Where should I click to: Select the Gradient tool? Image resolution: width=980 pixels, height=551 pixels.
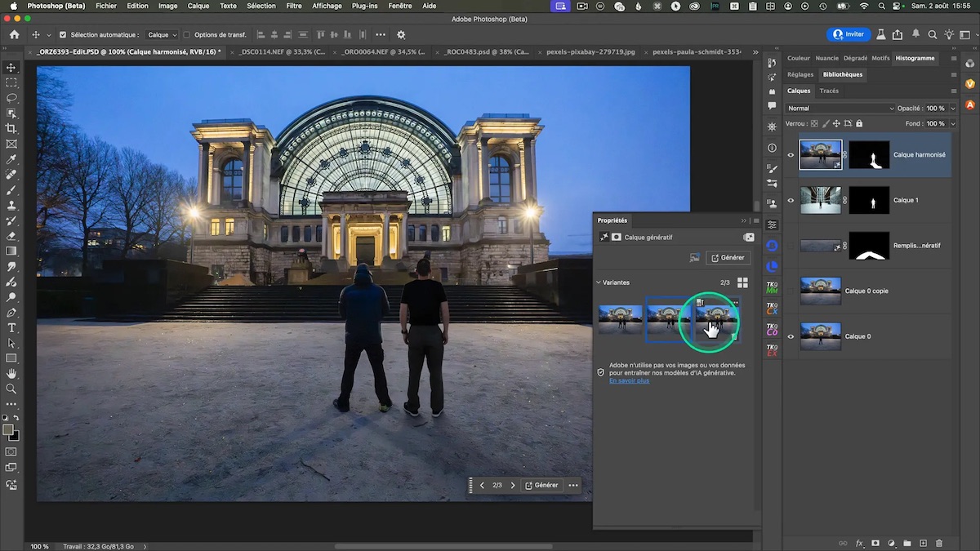(11, 251)
